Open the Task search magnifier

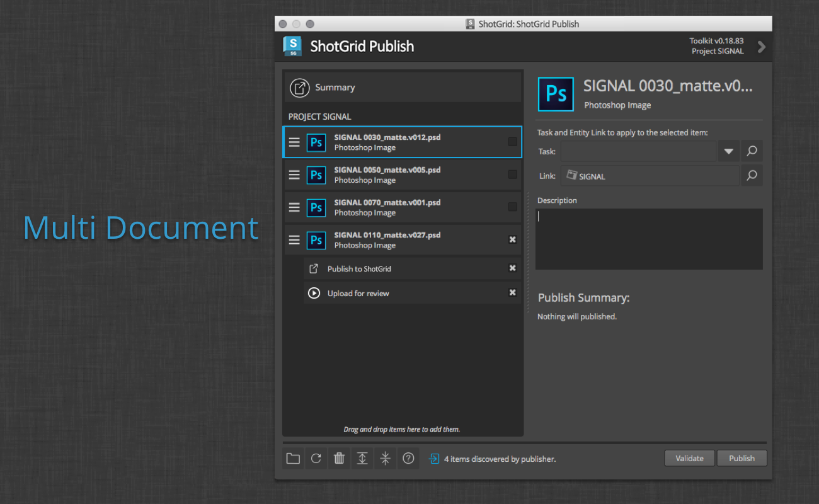pos(752,151)
